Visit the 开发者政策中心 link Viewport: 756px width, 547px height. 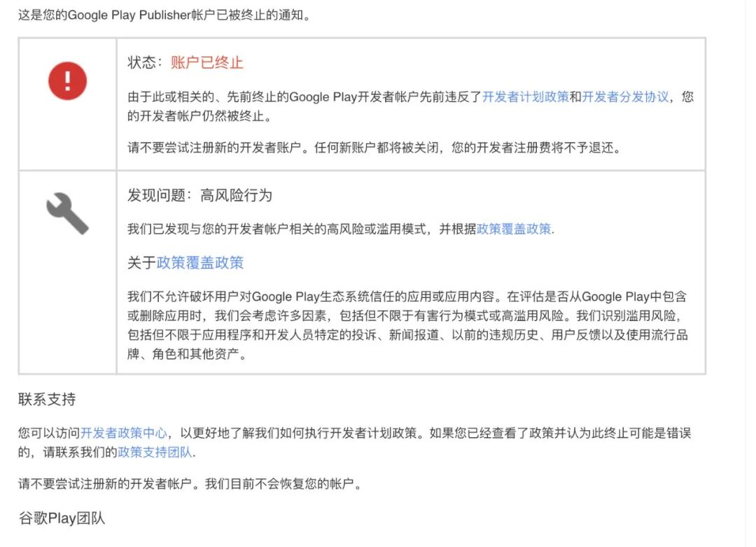point(123,433)
